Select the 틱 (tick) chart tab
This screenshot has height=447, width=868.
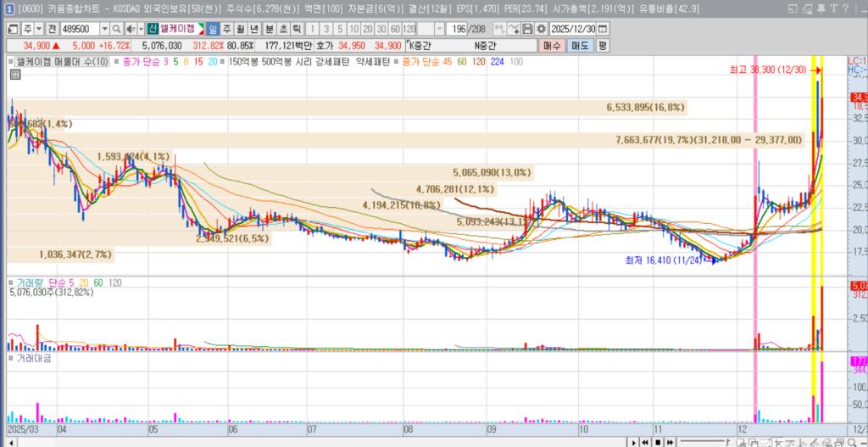click(297, 29)
